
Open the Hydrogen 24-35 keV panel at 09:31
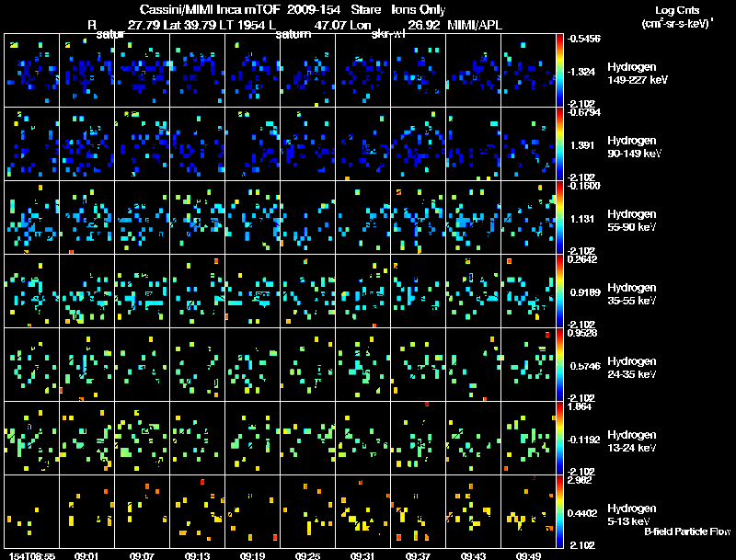click(x=362, y=365)
